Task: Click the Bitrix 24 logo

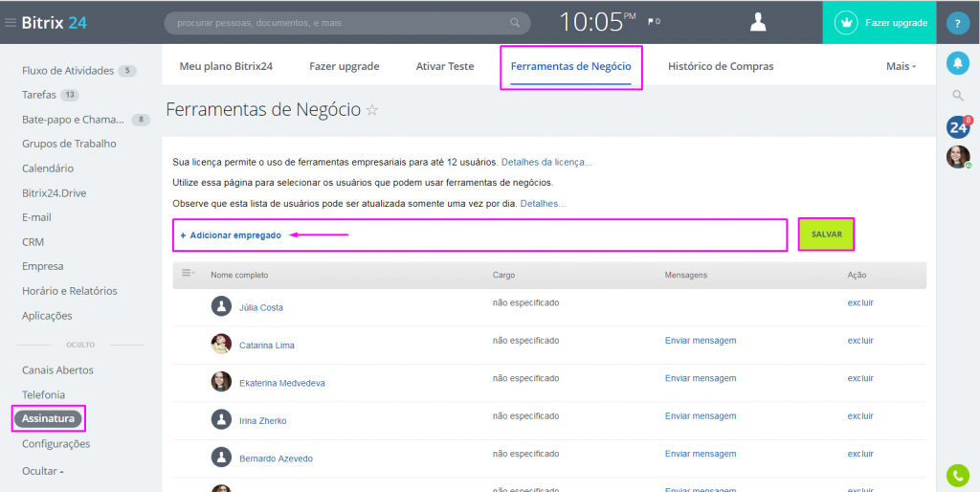Action: point(55,23)
